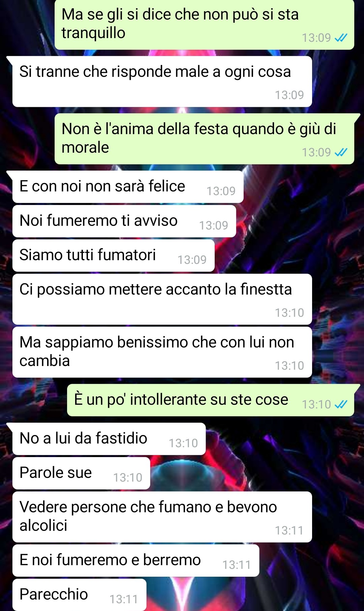Select message 'Si tranne che risponde male'
Viewport: 364px width, 611px height.
tap(162, 82)
